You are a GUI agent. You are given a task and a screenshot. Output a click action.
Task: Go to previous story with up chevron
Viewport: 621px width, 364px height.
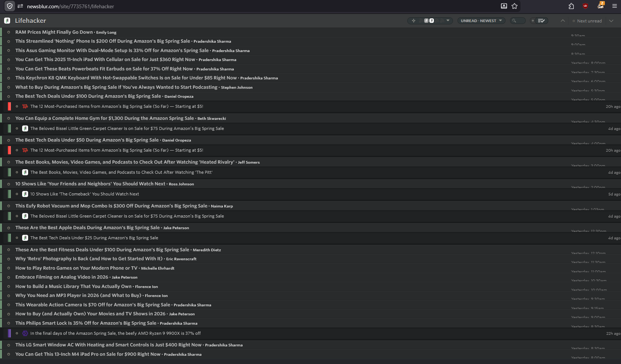pyautogui.click(x=562, y=21)
